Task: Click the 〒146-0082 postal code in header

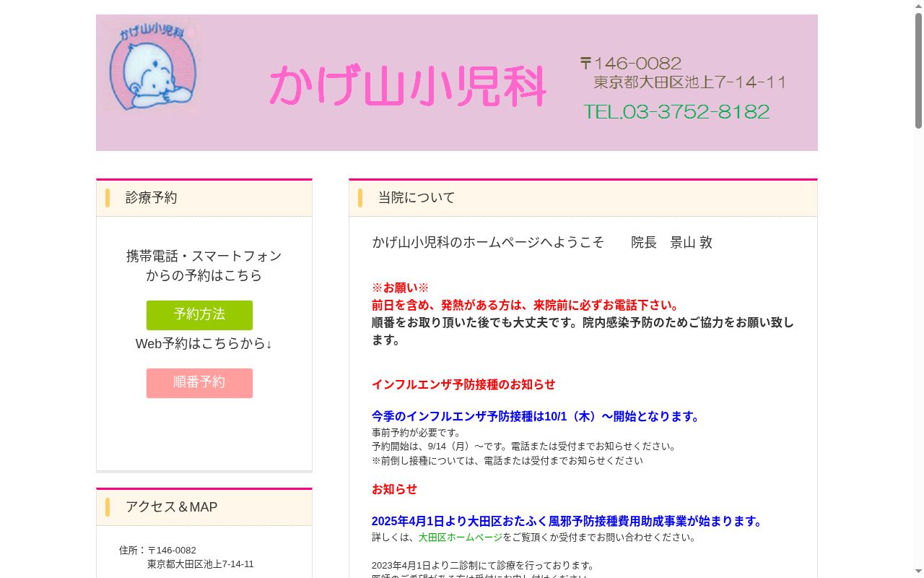Action: click(631, 64)
